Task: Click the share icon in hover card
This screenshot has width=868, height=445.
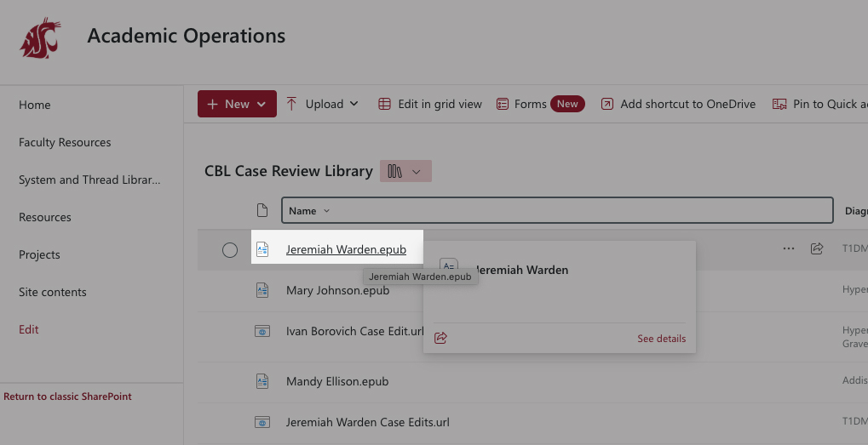Action: [x=440, y=338]
